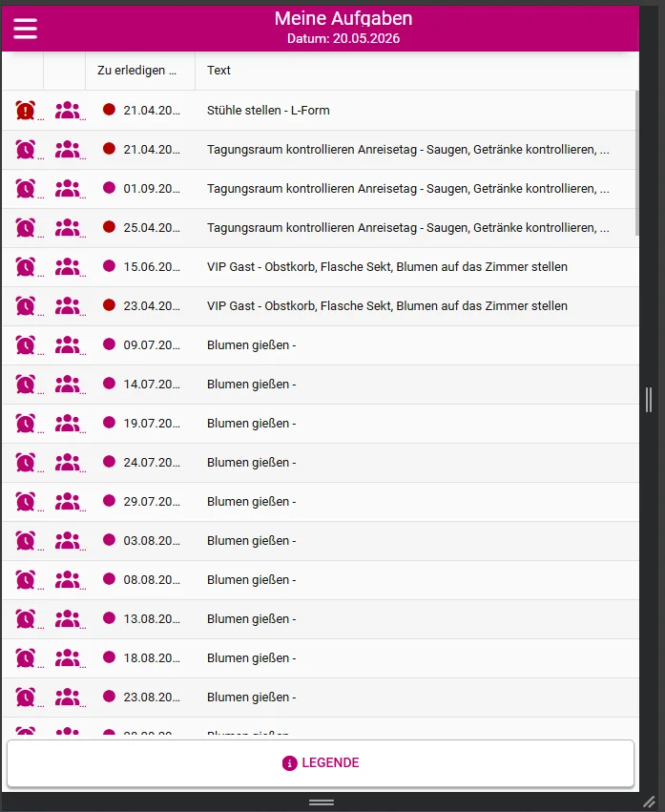Click alarm icon in the 21.04 Tagungsraum row
The image size is (665, 812).
26,150
